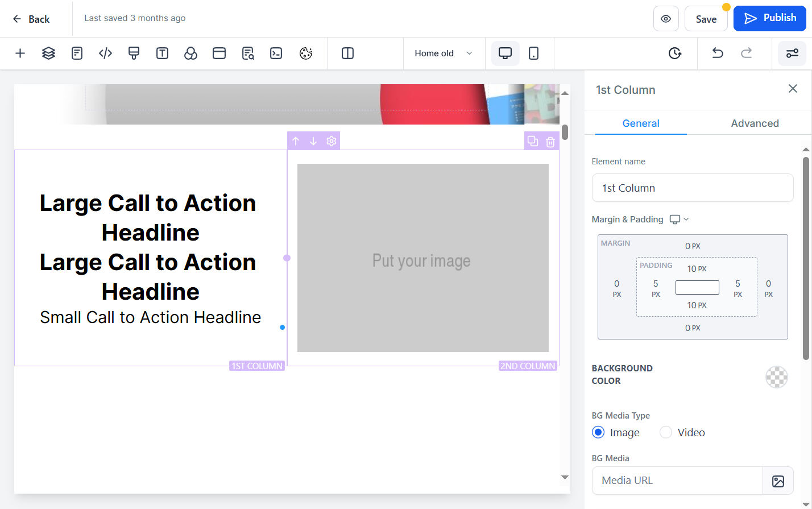Click the Put your image placeholder
The height and width of the screenshot is (509, 812).
click(x=422, y=258)
